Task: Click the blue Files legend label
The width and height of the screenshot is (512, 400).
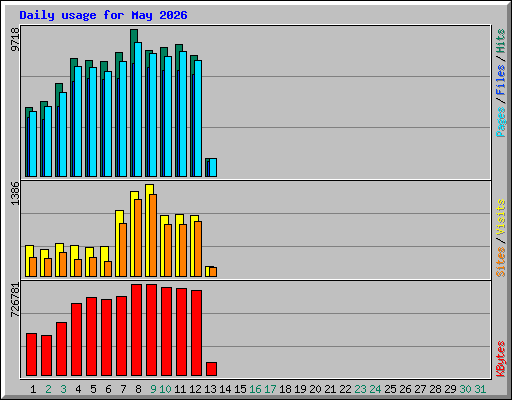Action: coord(500,80)
